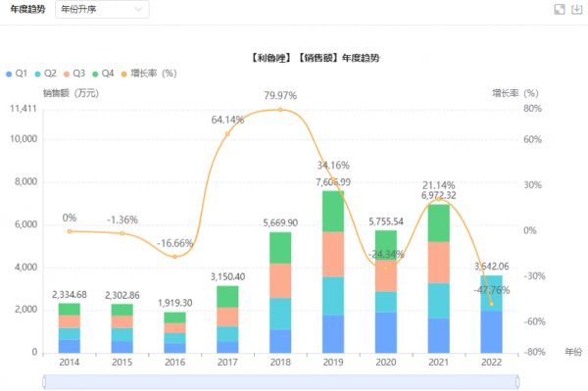This screenshot has height=391, width=588.
Task: Click the 2021 orange Q3 bar segment
Action: 439,263
